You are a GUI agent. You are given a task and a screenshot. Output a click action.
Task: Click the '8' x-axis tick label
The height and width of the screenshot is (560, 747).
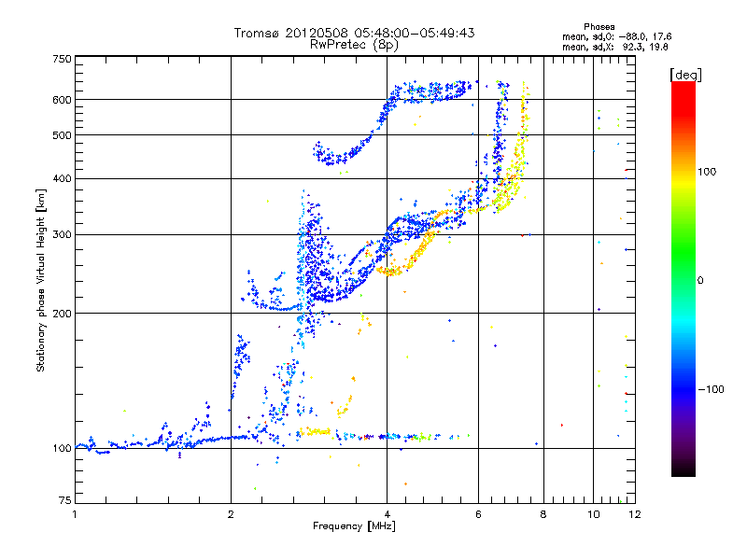tap(543, 514)
